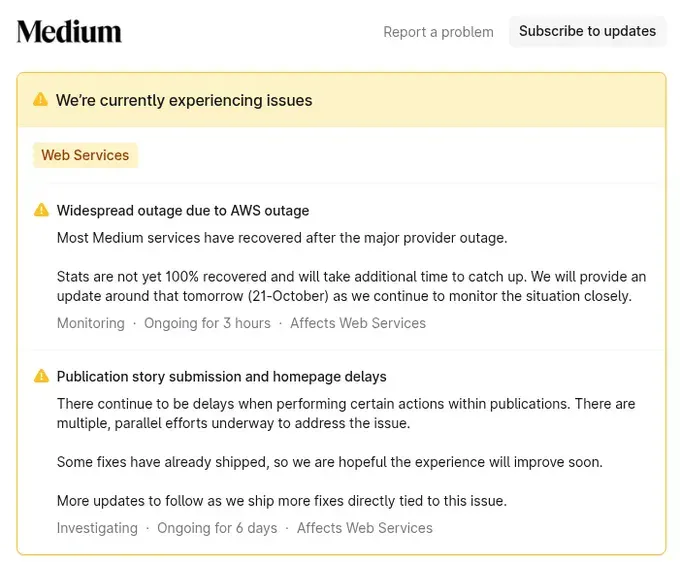
Task: Open the Publication story submission and homepage delays incident
Action: click(x=221, y=377)
